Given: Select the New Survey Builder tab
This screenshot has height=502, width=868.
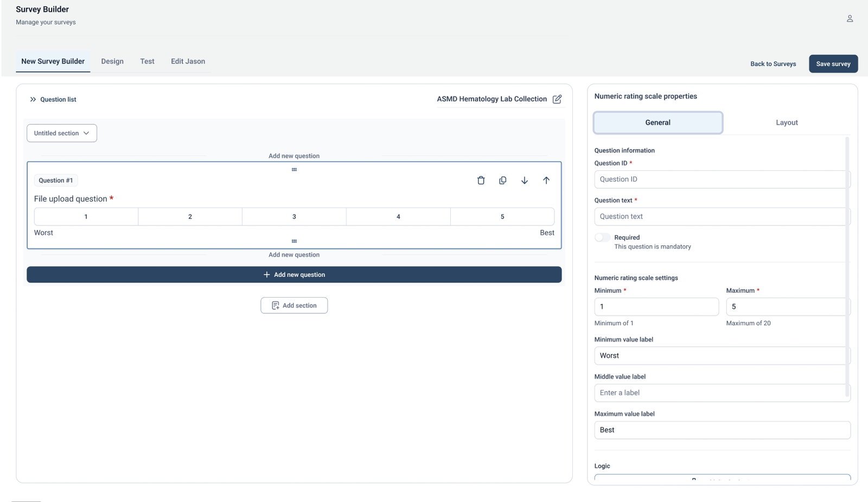Looking at the screenshot, I should click(53, 61).
